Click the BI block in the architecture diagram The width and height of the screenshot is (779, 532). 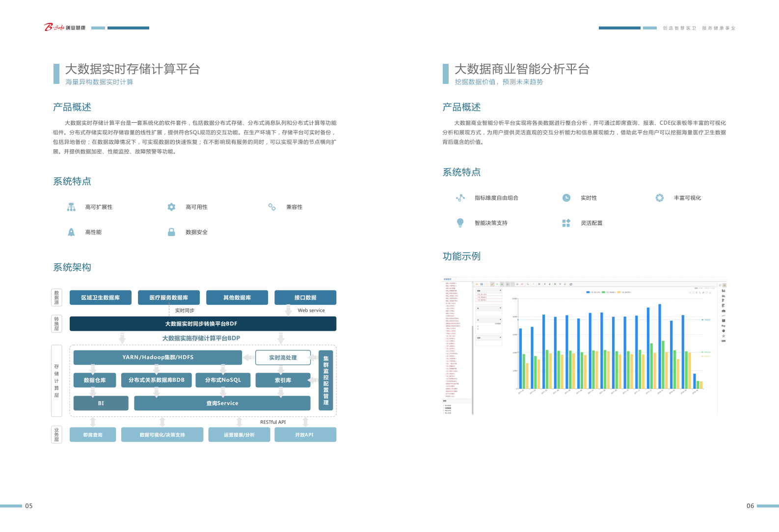point(101,403)
